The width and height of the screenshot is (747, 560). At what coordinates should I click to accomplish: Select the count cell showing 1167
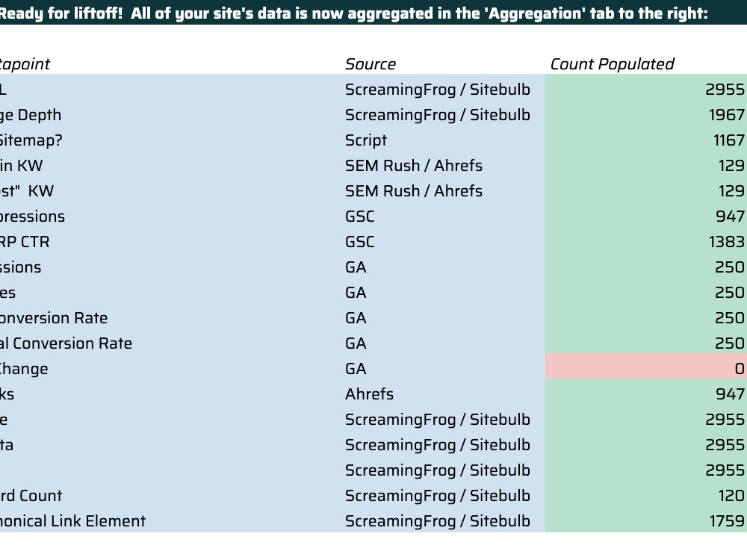click(646, 140)
